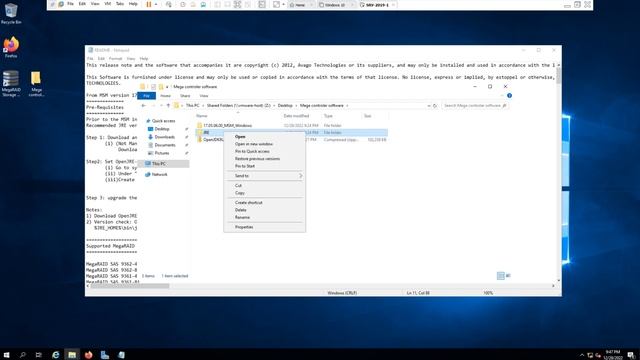
Task: Select Desktop in navigation pane
Action: click(x=162, y=129)
